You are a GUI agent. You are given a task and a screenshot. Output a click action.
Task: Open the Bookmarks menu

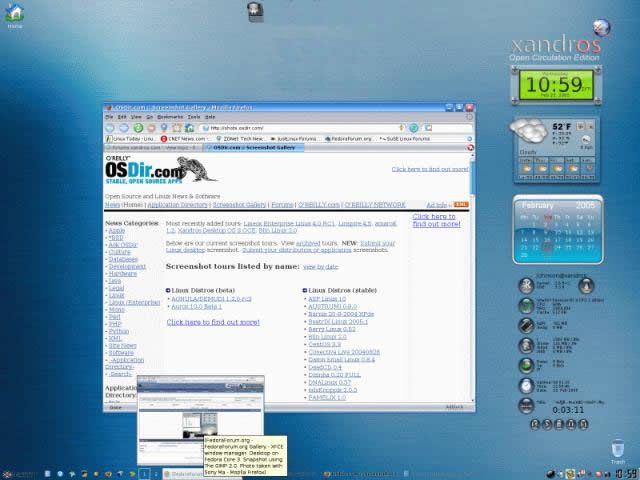170,117
